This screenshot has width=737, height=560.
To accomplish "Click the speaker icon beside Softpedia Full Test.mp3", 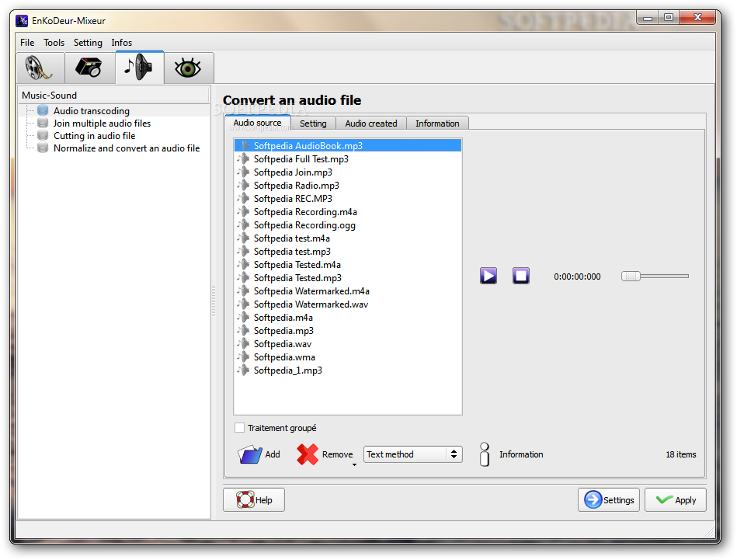I will click(x=244, y=159).
